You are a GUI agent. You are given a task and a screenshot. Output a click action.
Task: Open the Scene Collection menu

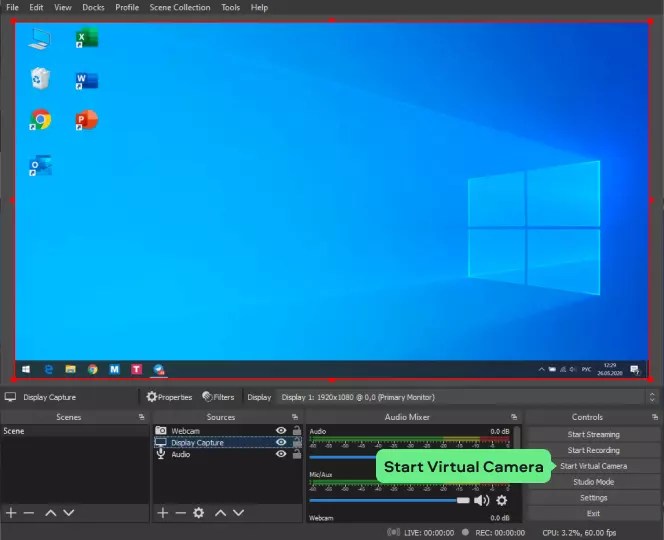click(x=180, y=7)
